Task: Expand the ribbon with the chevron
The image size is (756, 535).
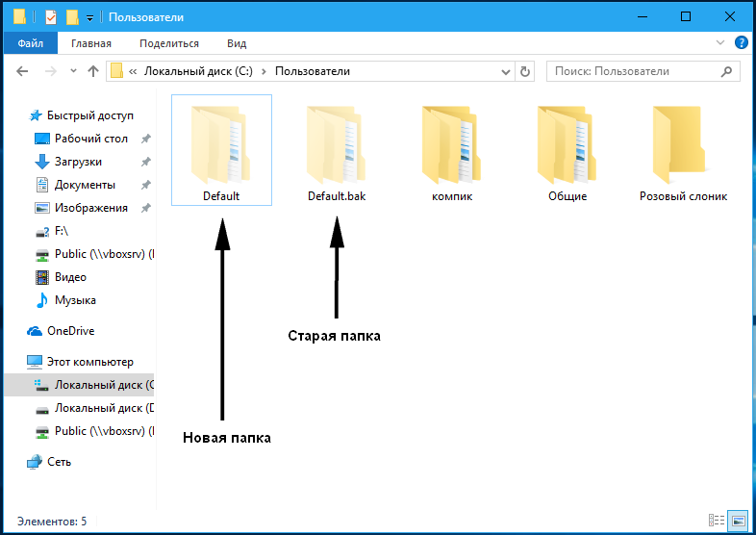Action: [x=720, y=42]
